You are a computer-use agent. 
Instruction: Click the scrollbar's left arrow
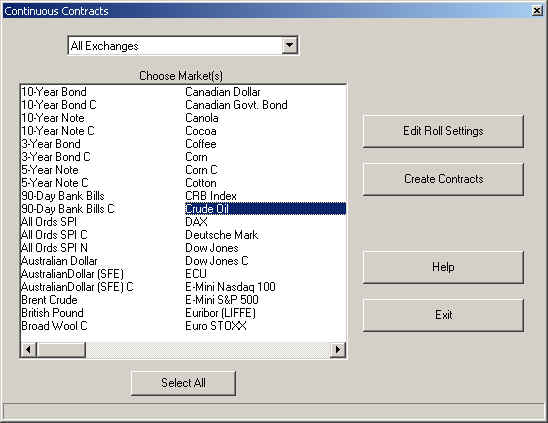pyautogui.click(x=29, y=349)
